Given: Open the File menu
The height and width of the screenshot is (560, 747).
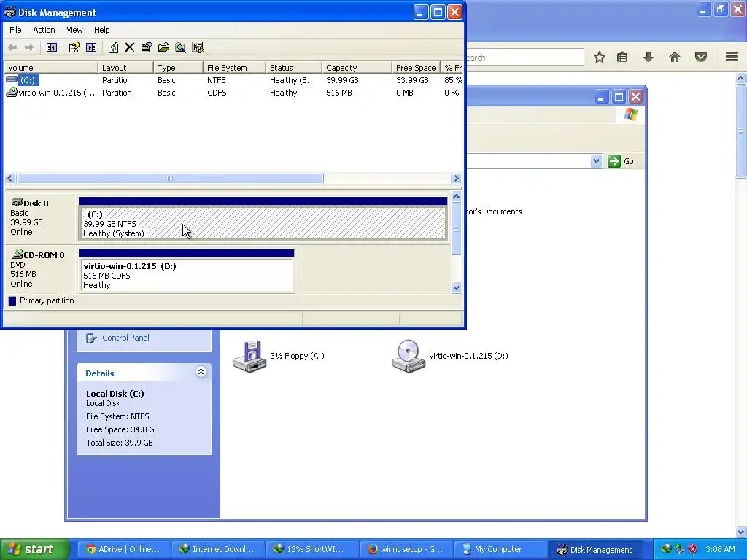Looking at the screenshot, I should [15, 30].
